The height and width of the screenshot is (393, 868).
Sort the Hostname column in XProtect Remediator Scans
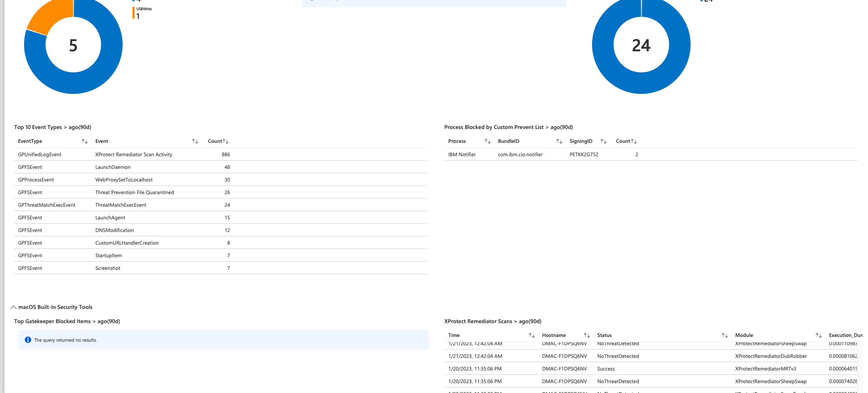(587, 335)
